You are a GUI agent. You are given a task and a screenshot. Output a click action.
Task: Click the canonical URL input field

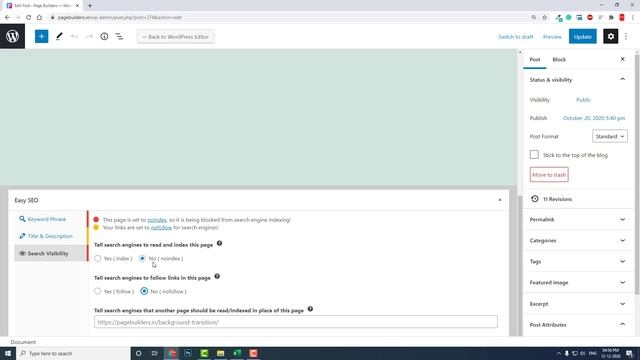[296, 322]
